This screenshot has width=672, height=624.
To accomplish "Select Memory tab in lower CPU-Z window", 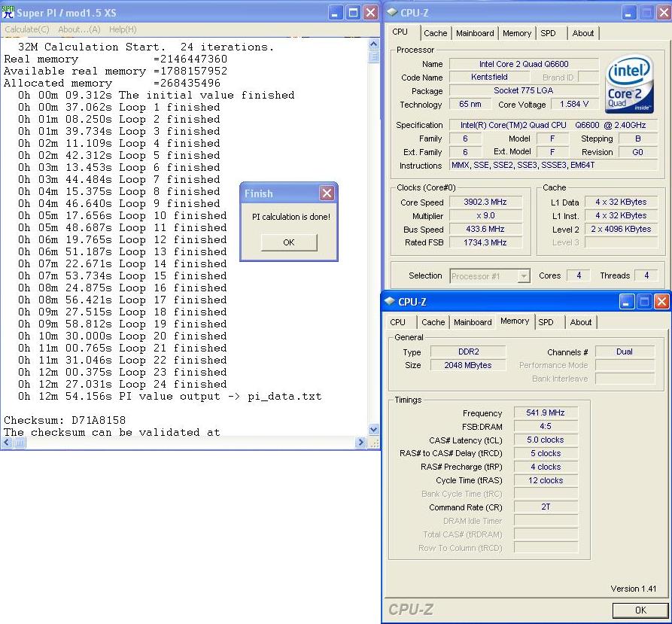I will coord(514,321).
